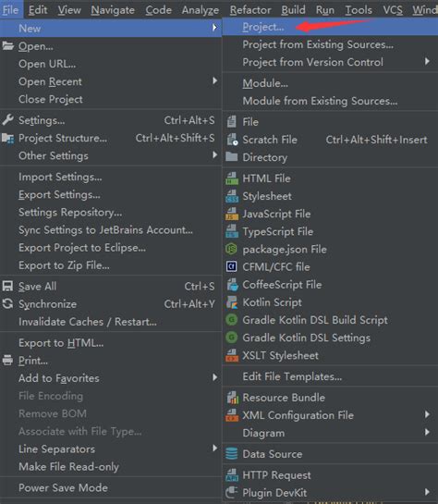Click the Synchronize refresh icon
The height and width of the screenshot is (504, 438).
tap(7, 303)
